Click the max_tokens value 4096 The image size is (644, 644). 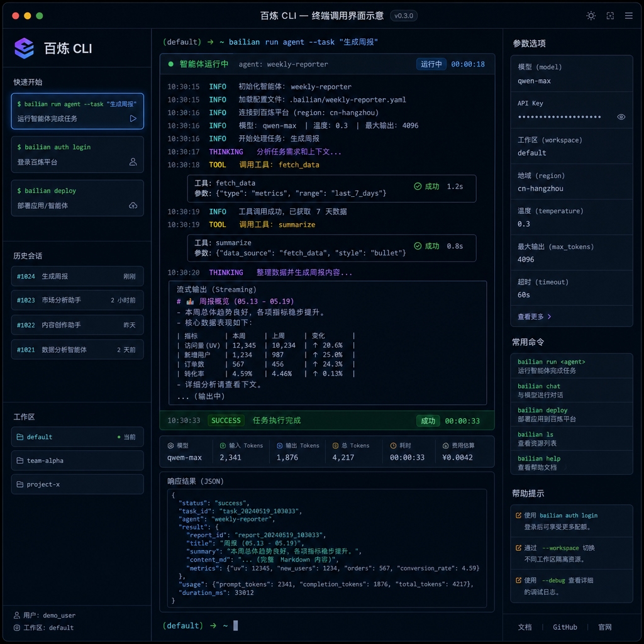(x=526, y=260)
